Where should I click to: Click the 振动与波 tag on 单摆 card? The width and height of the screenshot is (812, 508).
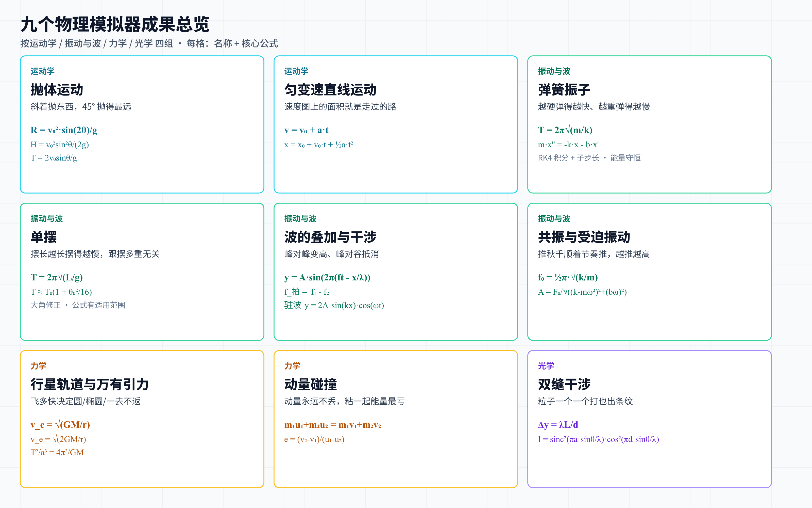click(47, 218)
